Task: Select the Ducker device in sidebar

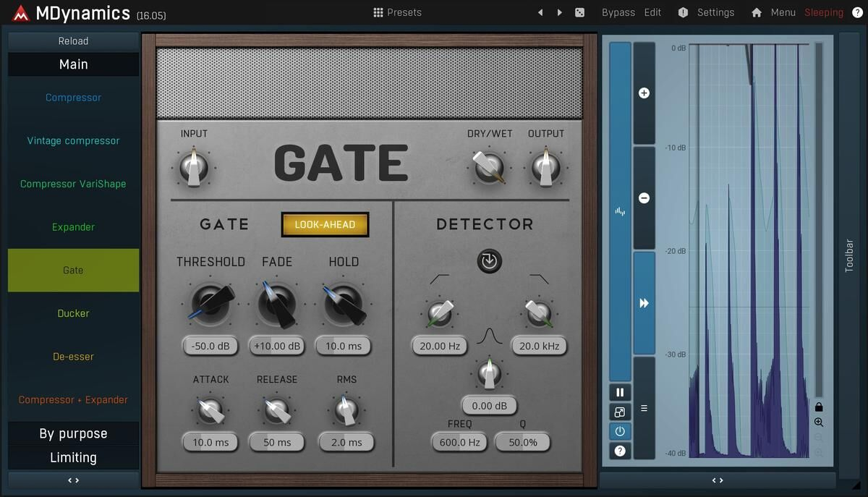Action: point(73,313)
